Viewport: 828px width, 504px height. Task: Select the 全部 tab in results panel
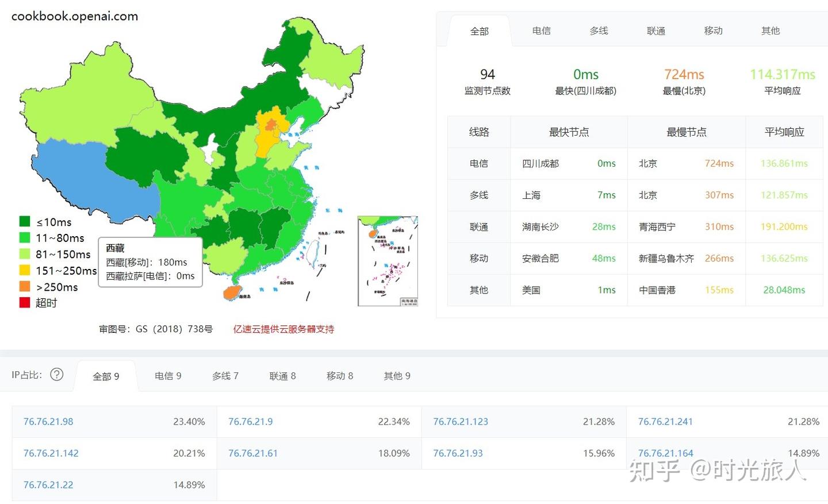[x=480, y=31]
